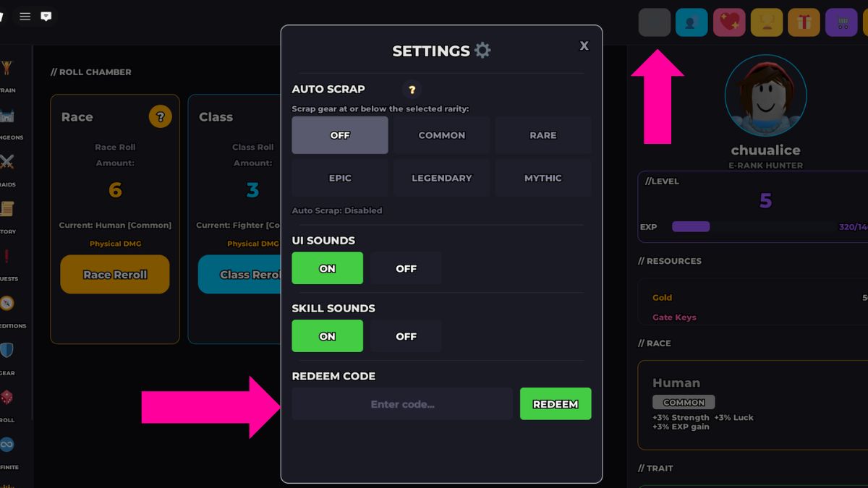
Task: Disable Skill Sounds
Action: [406, 335]
